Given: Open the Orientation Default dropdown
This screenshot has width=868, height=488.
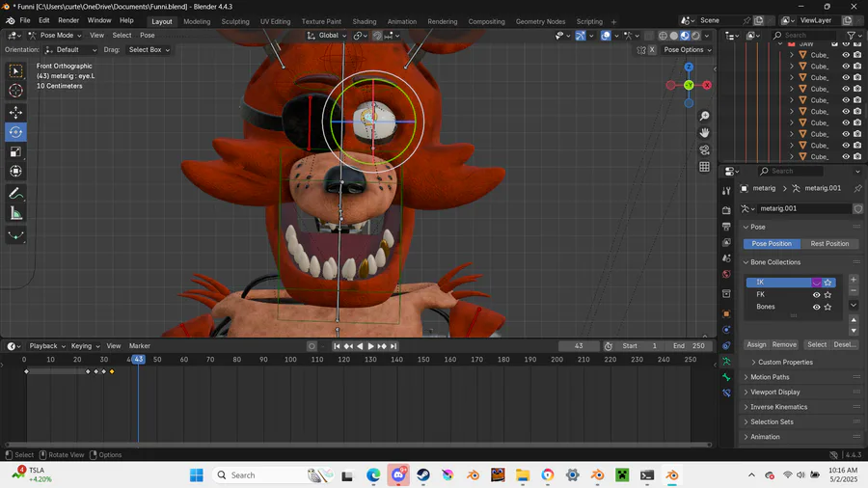Looking at the screenshot, I should 70,50.
